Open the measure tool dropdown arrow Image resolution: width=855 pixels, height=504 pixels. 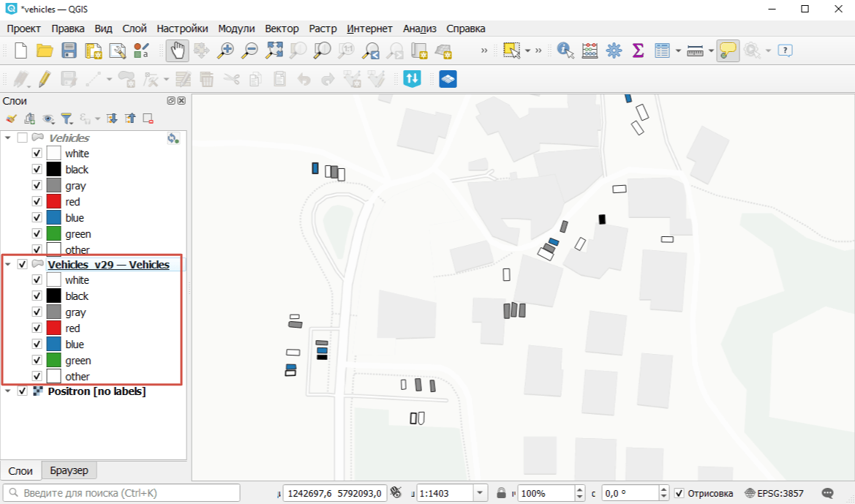[x=711, y=50]
